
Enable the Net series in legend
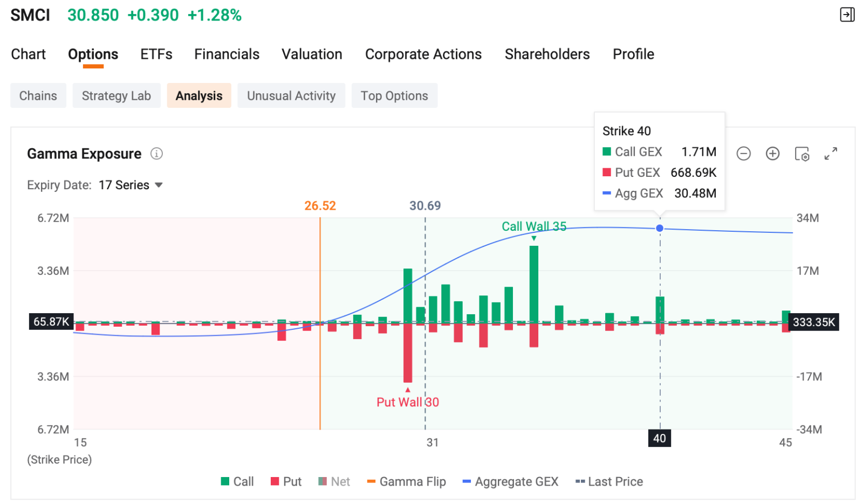point(334,481)
